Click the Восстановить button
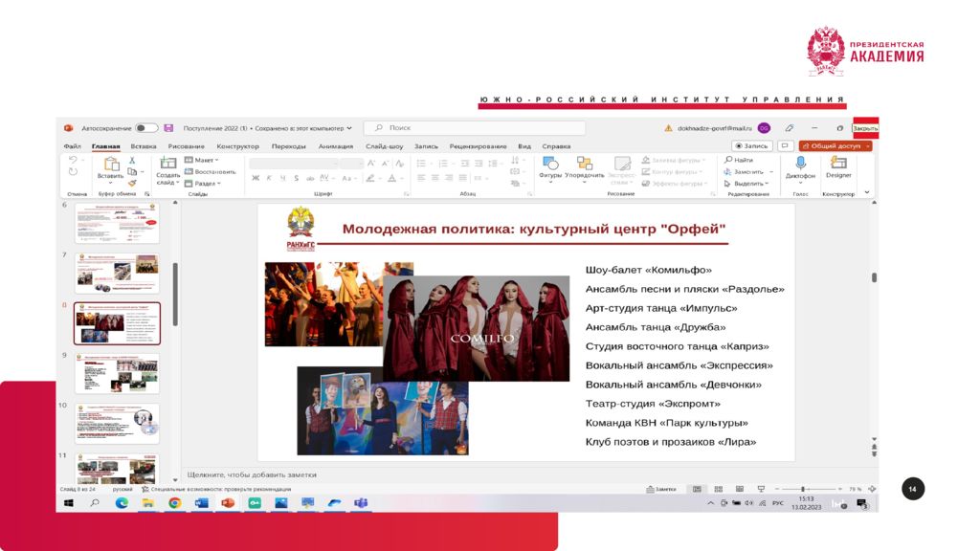The image size is (980, 551). tap(210, 172)
